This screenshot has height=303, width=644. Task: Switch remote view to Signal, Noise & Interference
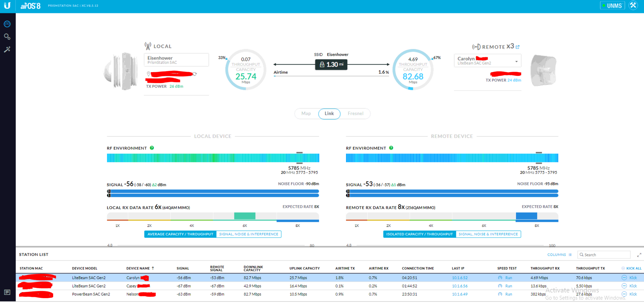(488, 234)
